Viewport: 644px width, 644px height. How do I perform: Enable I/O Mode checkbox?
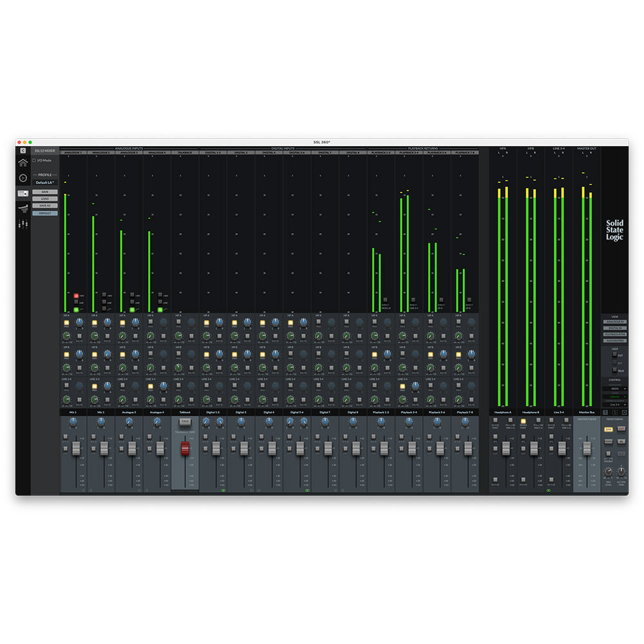34,160
